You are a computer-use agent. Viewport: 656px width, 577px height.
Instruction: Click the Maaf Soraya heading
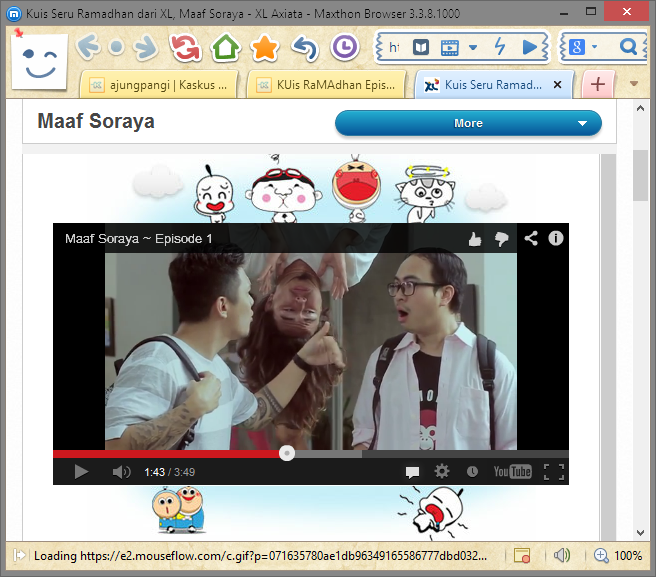click(96, 121)
